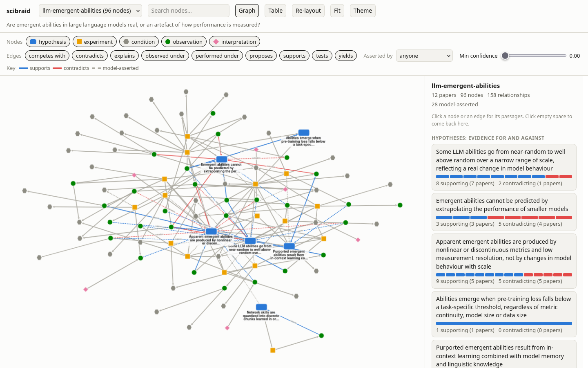Click the Fit button

coord(337,11)
